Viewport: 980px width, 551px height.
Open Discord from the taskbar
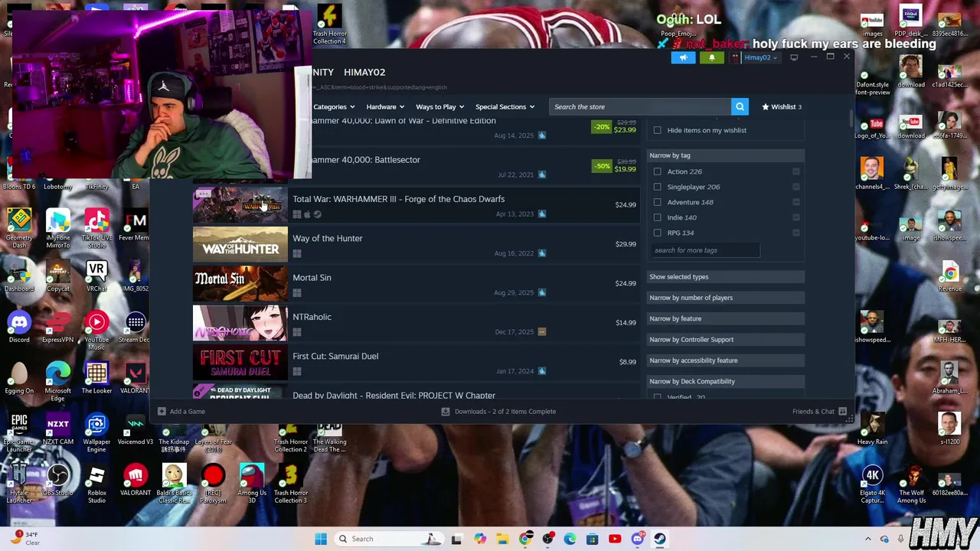[637, 539]
